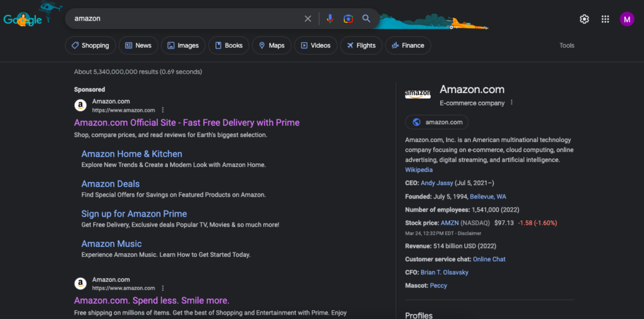Click the Amazon.com knowledge panel title
Image resolution: width=644 pixels, height=319 pixels.
click(472, 89)
